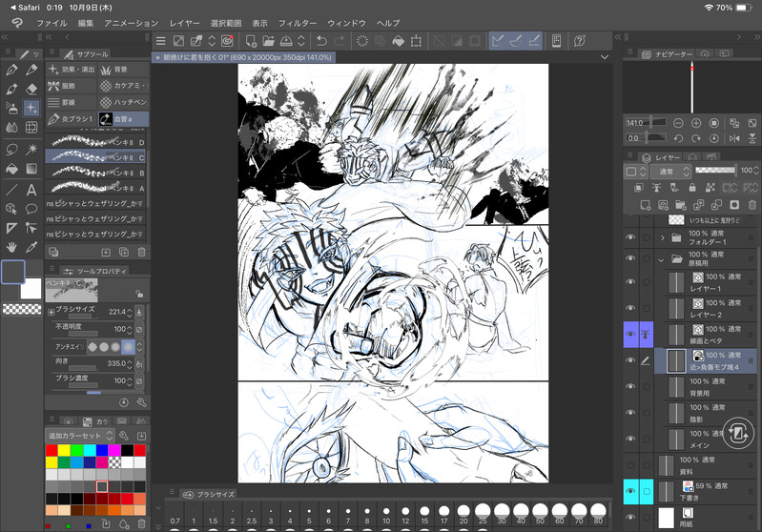Image resolution: width=762 pixels, height=532 pixels.
Task: Click the Save to cloud icon
Action: pyautogui.click(x=286, y=41)
